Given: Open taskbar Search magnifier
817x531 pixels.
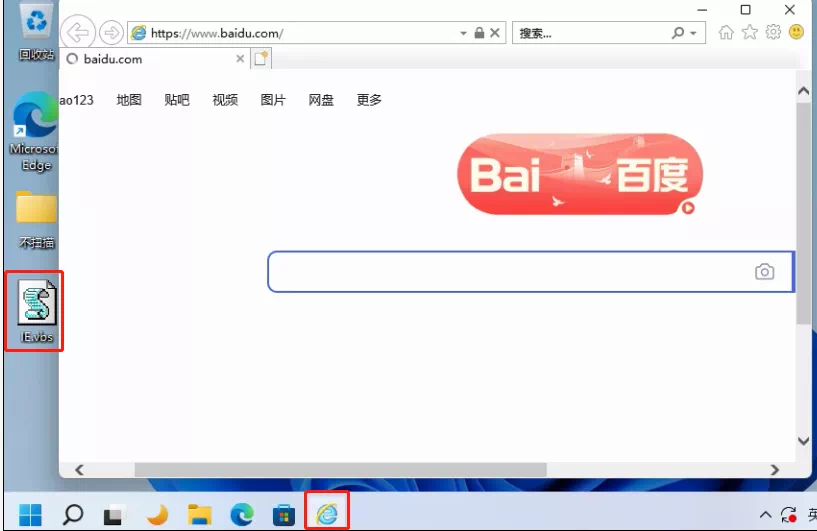Looking at the screenshot, I should tap(73, 515).
